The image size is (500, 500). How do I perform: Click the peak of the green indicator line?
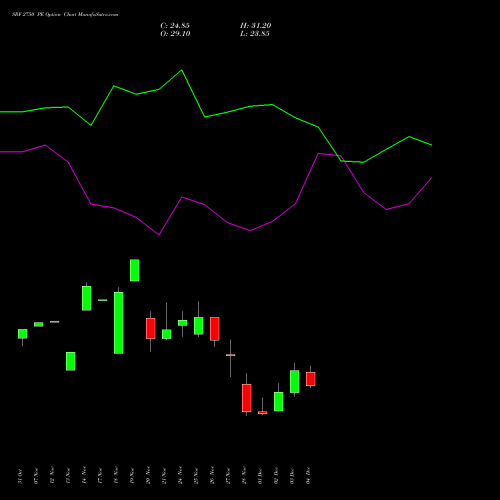coord(182,70)
